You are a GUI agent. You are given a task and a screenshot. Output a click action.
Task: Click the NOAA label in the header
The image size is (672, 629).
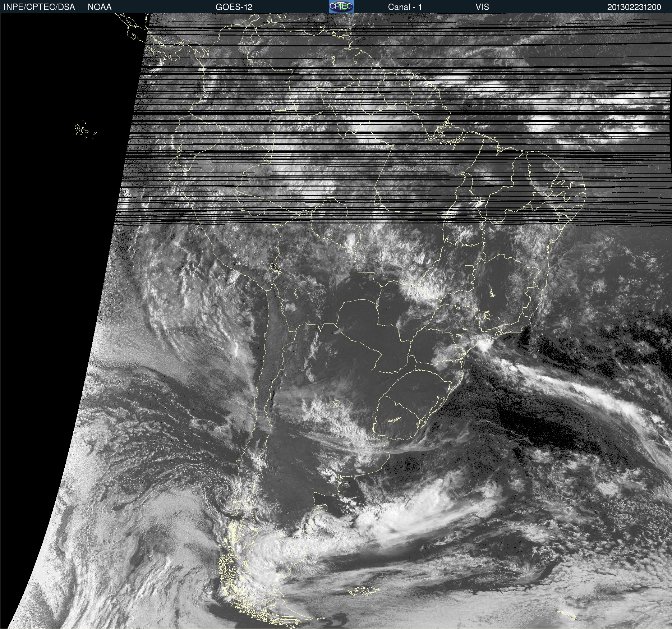click(x=100, y=7)
